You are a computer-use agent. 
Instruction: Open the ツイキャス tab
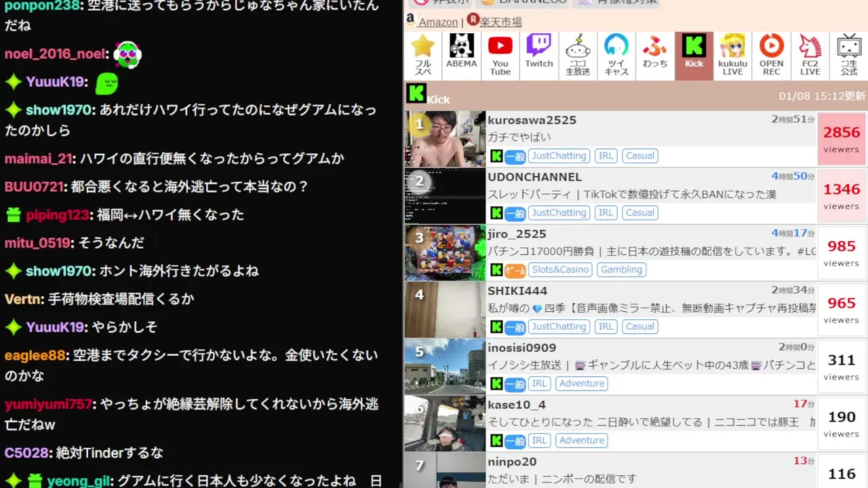616,56
